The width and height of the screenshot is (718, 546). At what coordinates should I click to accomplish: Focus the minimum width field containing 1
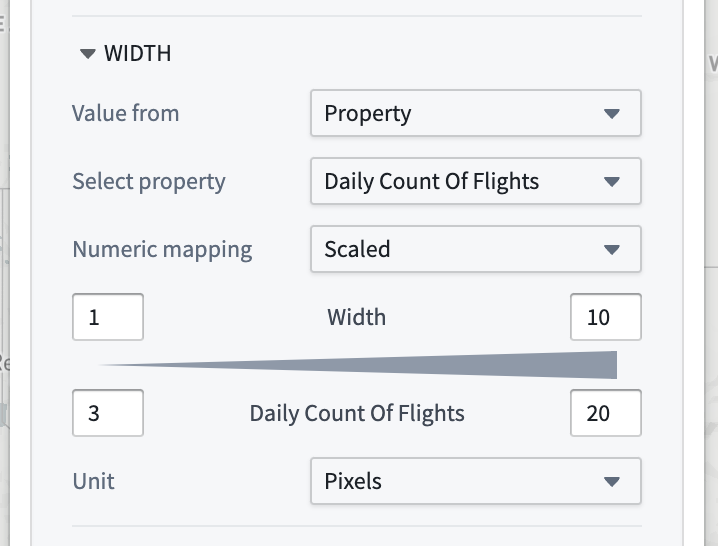click(108, 317)
